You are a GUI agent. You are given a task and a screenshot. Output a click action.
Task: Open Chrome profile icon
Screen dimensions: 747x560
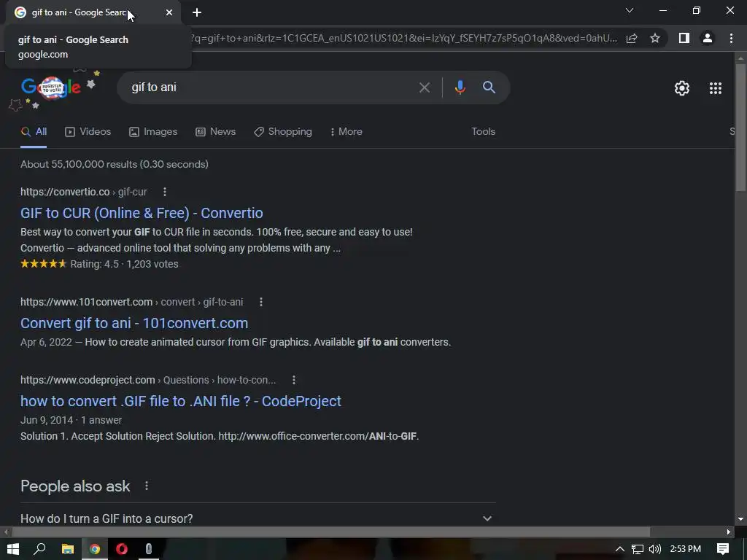tap(708, 38)
